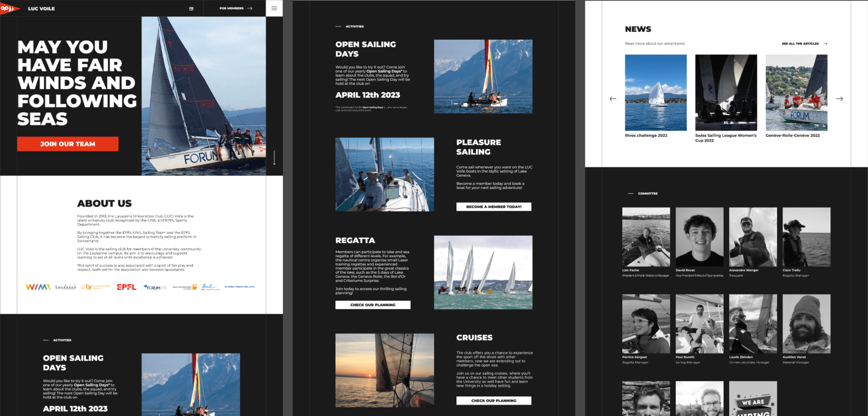Open the Rives challenge 2022 article thumbnail
The width and height of the screenshot is (868, 416).
click(655, 93)
